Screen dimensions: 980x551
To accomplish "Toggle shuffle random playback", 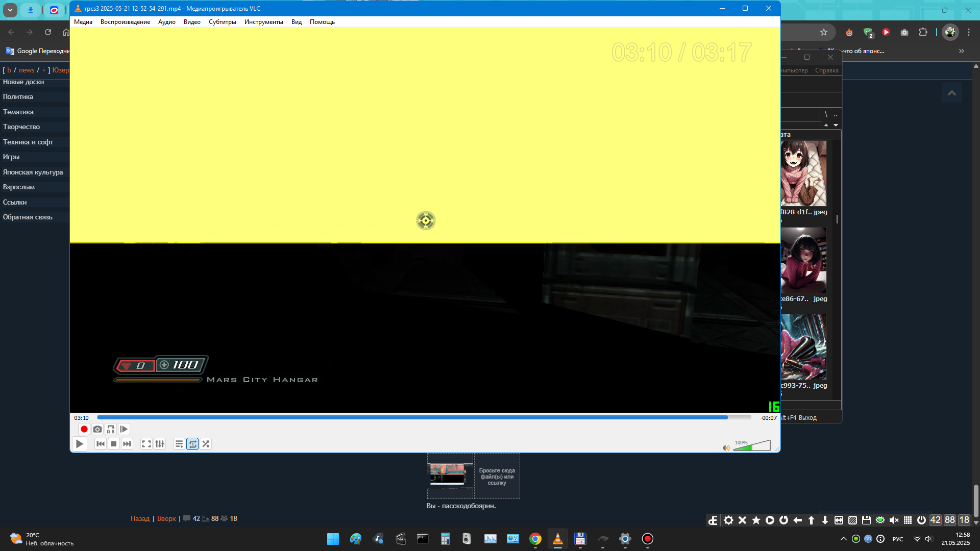I will pyautogui.click(x=206, y=444).
